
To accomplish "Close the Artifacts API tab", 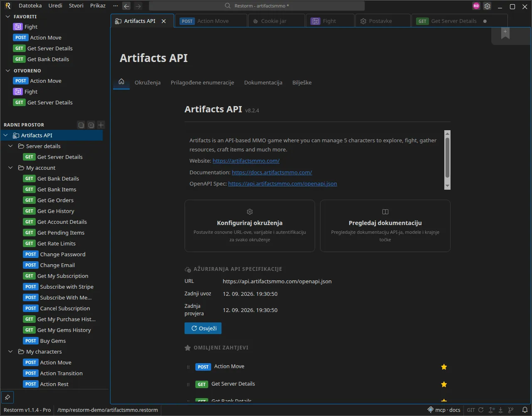I will pyautogui.click(x=164, y=21).
